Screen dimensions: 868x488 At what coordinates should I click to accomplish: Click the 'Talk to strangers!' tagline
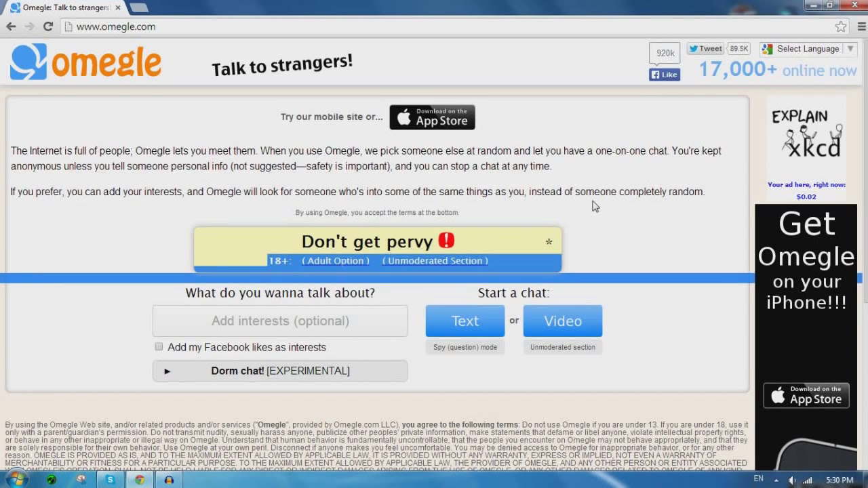point(282,65)
